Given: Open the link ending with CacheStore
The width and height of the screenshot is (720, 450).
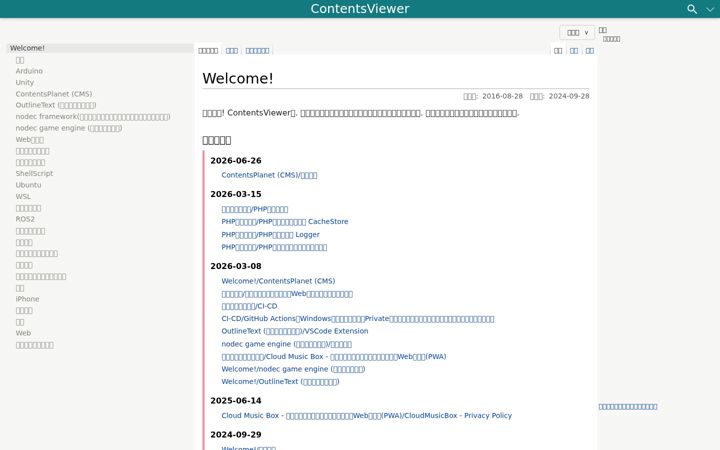Looking at the screenshot, I should coord(285,221).
